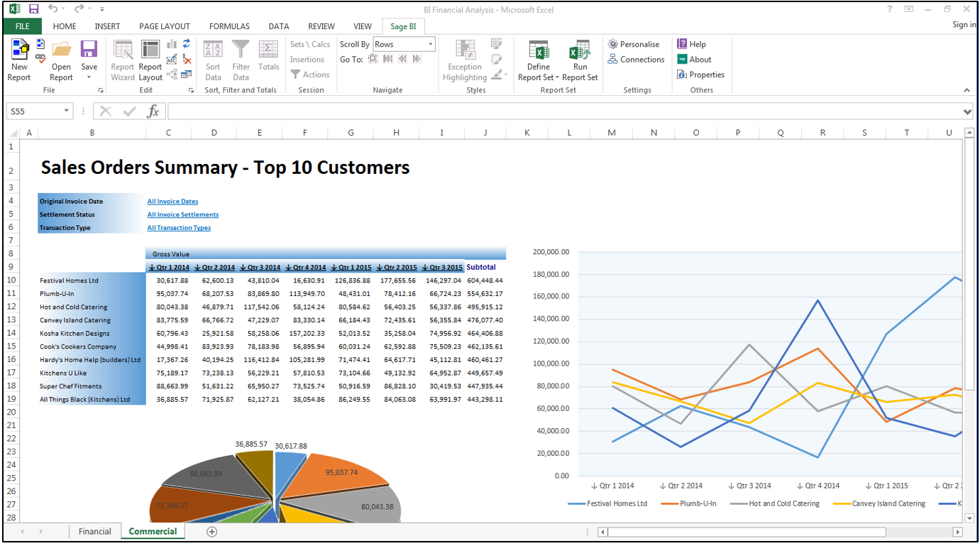Undo the last action from Quick Access Toolbar
This screenshot has height=546, width=980.
point(53,9)
